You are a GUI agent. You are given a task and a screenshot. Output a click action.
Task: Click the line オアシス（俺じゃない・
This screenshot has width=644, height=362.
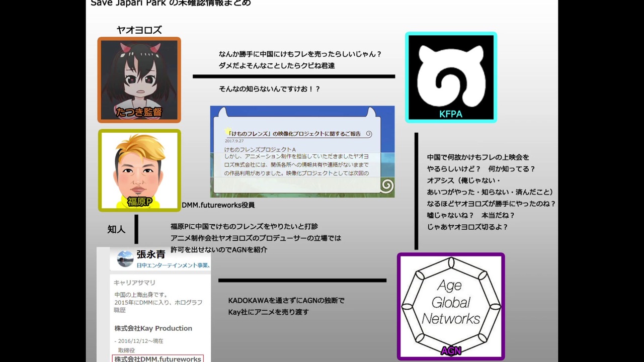(464, 180)
